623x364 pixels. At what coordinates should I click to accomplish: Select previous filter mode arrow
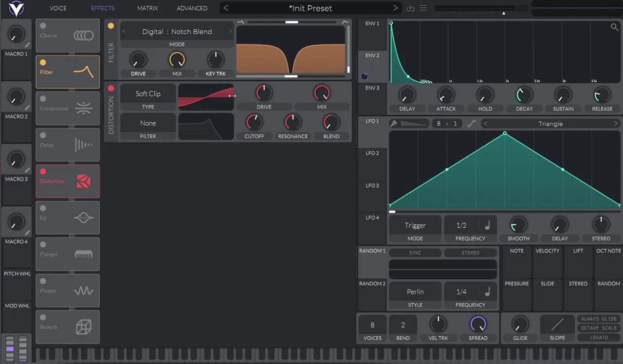[x=124, y=32]
